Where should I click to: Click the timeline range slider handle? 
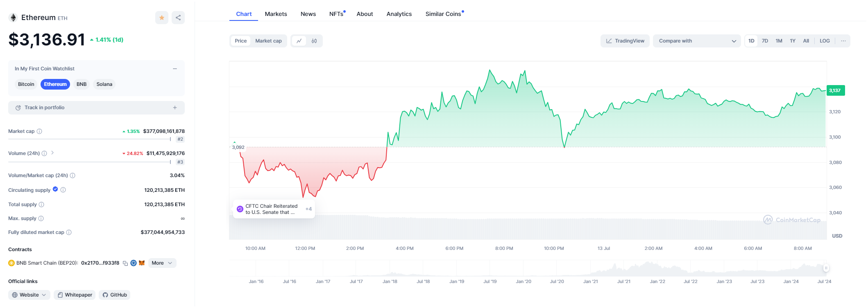pos(826,268)
